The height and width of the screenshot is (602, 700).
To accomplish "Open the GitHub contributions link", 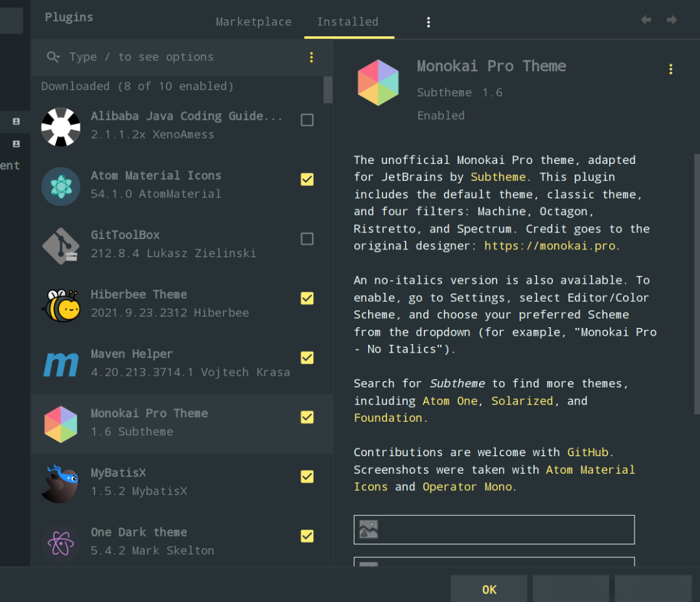I will pyautogui.click(x=588, y=452).
